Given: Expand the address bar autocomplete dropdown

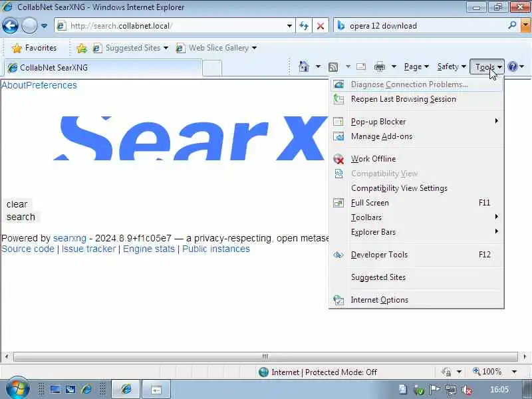Looking at the screenshot, I should pos(289,26).
